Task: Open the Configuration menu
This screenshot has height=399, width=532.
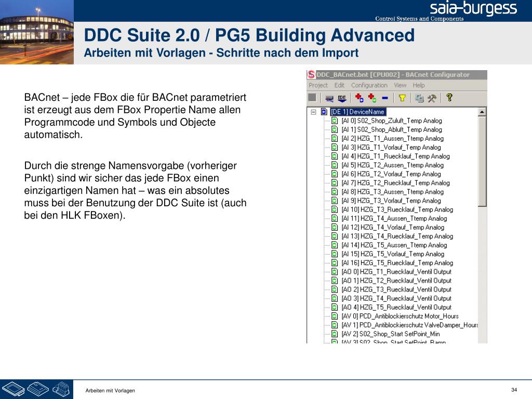Action: click(x=369, y=85)
